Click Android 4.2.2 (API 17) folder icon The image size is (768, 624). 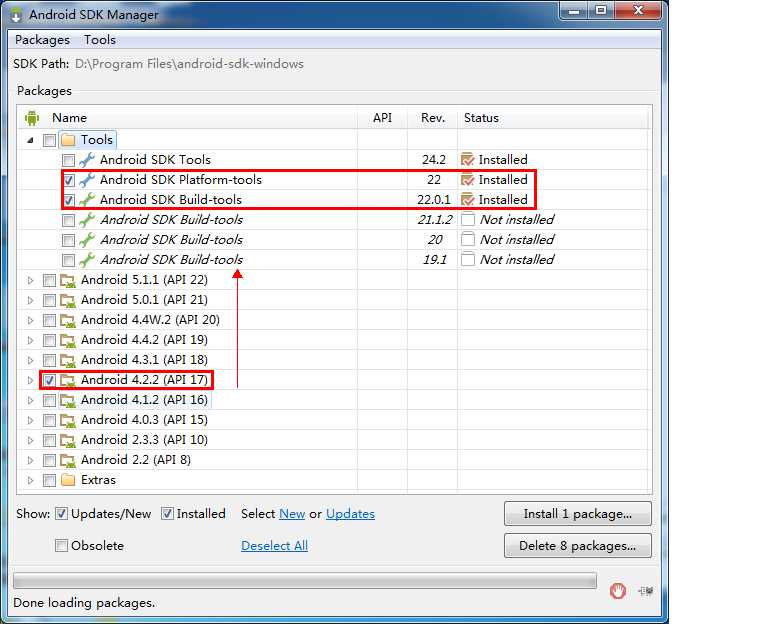point(68,381)
